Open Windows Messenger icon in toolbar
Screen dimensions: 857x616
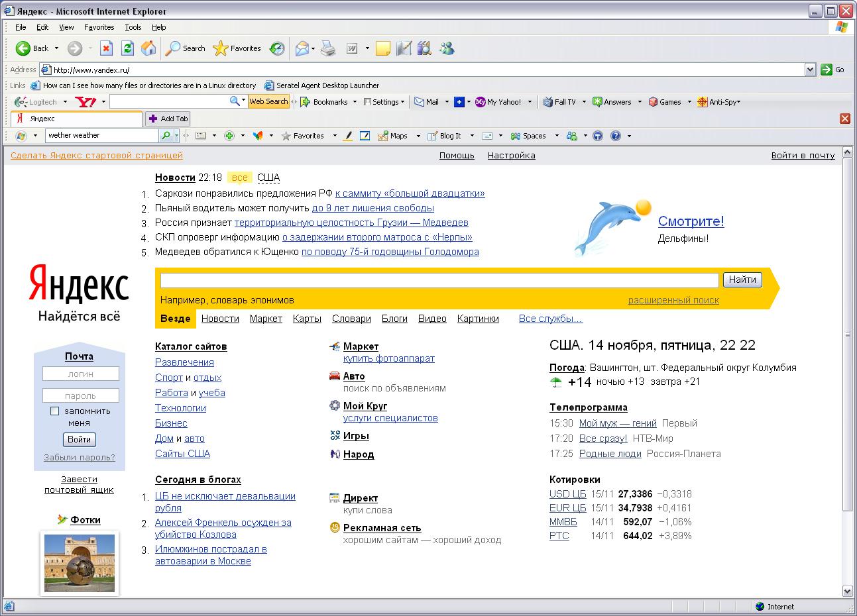click(447, 48)
